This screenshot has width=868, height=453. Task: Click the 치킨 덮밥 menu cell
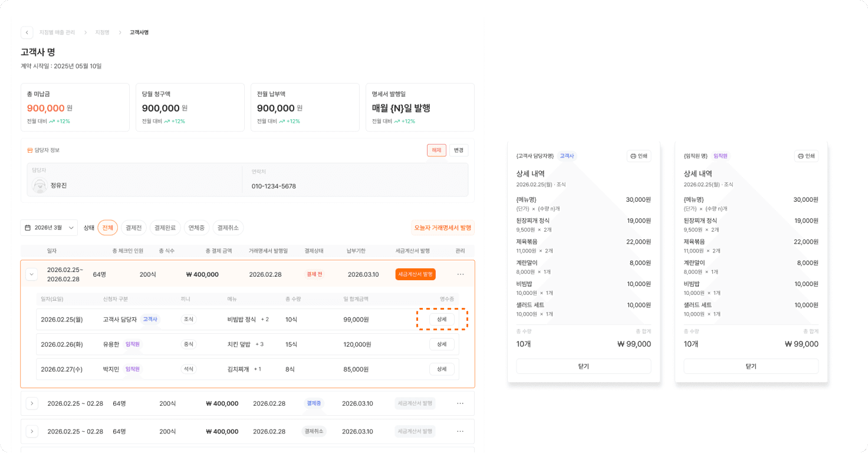(239, 344)
